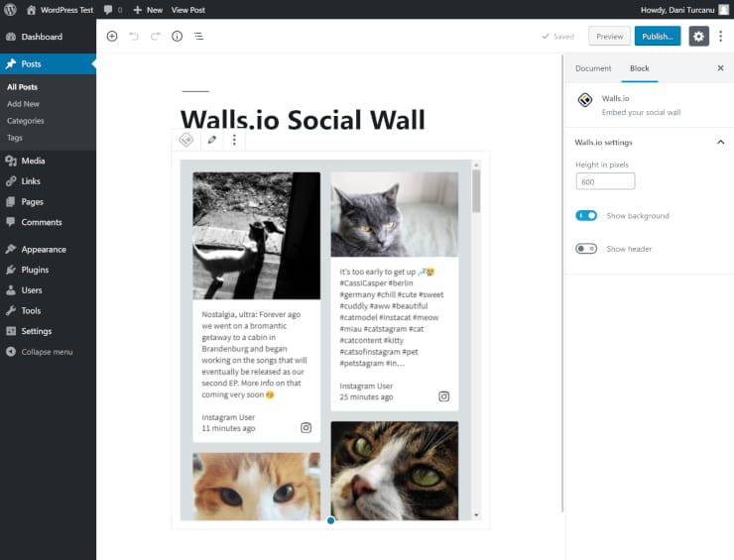Screen dimensions: 734x560
Task: Click the Undo arrow icon
Action: click(134, 36)
